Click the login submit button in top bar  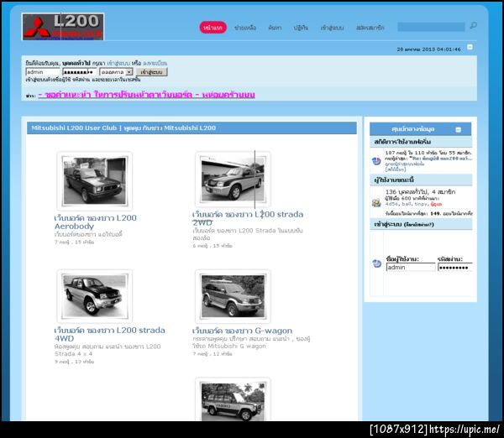tap(152, 72)
